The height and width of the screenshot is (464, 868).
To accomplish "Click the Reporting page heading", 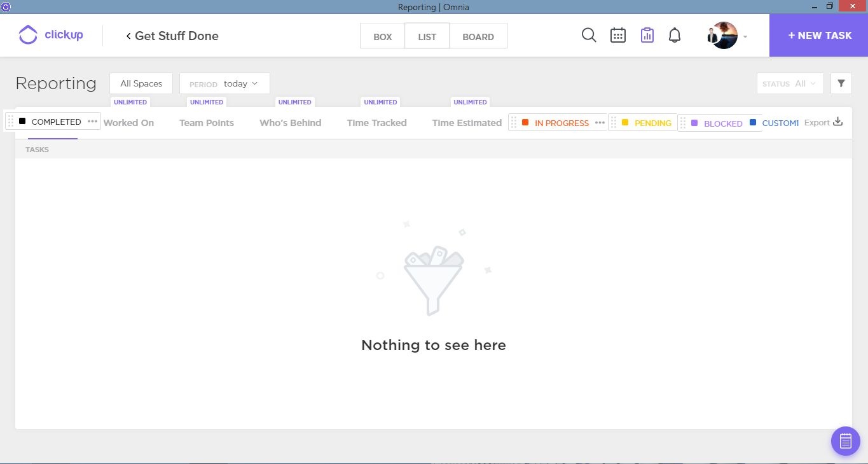I will click(56, 83).
